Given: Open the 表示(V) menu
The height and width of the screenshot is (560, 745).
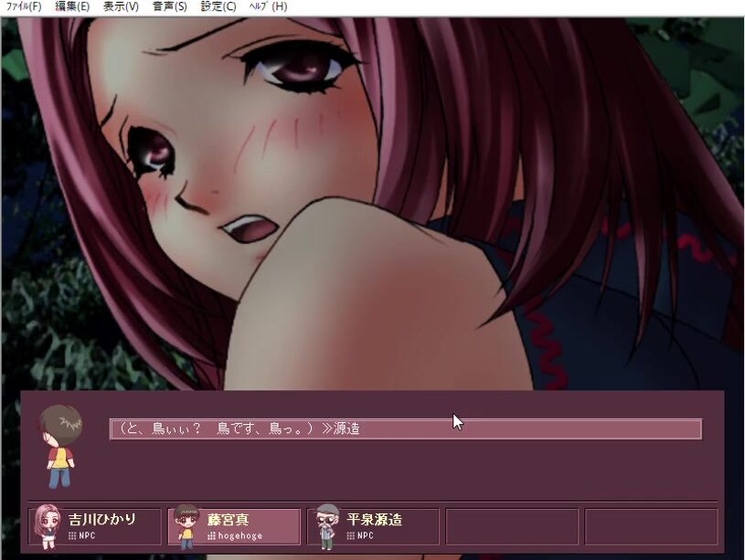Looking at the screenshot, I should pyautogui.click(x=121, y=7).
